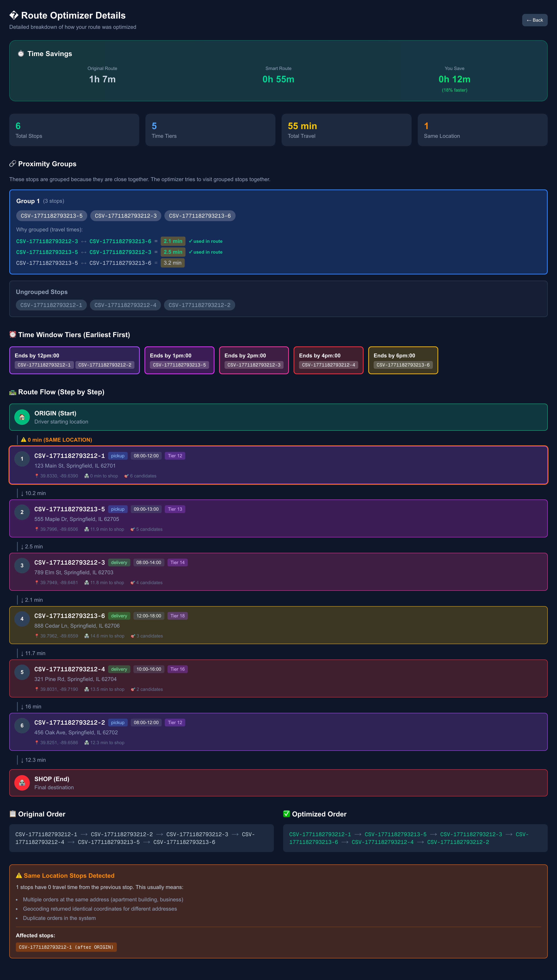Viewport: 557px width, 980px height.
Task: Select the Tier 13 badge on stop 2
Action: [174, 509]
